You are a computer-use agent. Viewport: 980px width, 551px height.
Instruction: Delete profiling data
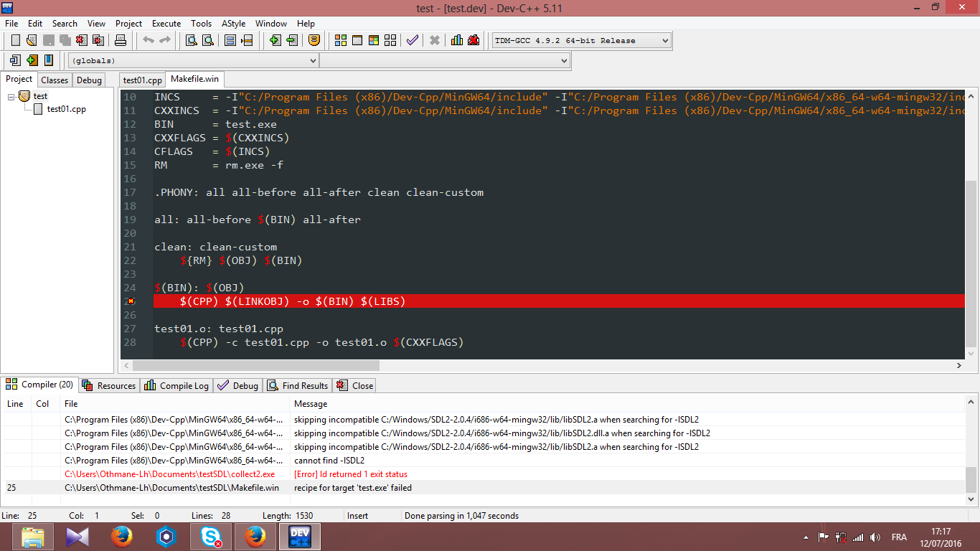(x=473, y=41)
